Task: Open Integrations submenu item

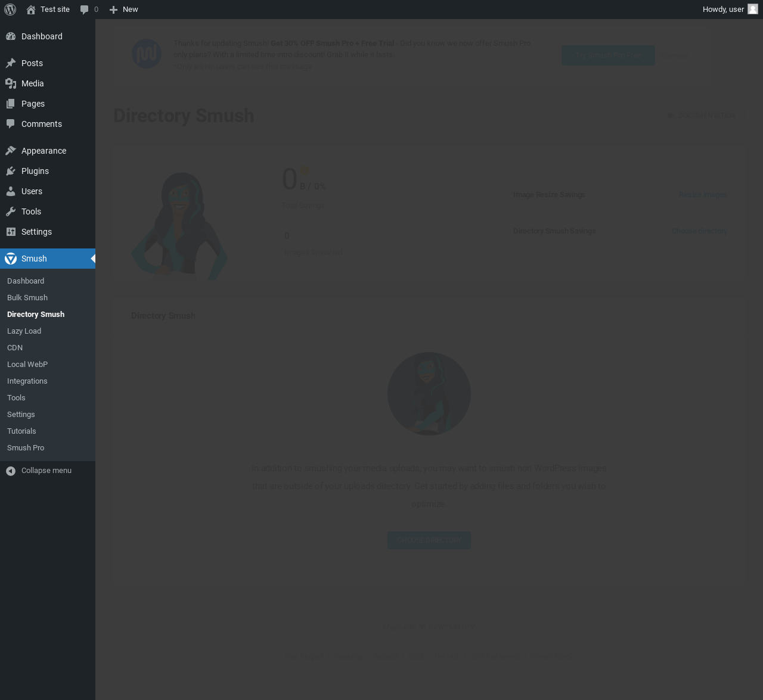Action: [x=48, y=381]
